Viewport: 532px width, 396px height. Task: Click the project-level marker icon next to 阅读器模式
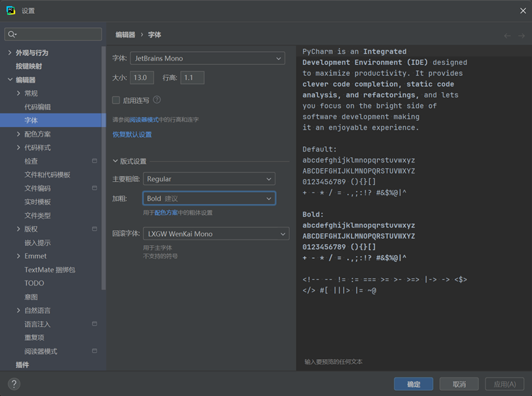(x=95, y=350)
